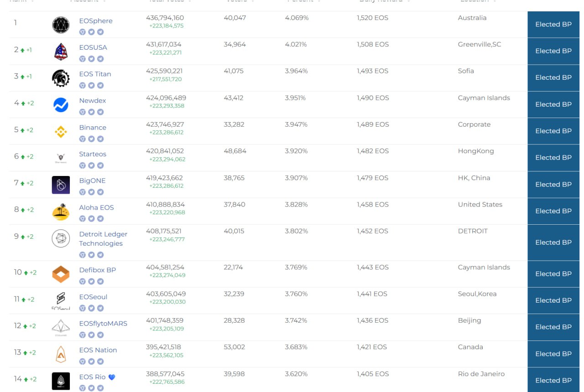Click Elected BP button for Newdex
The width and height of the screenshot is (584, 392).
(x=553, y=104)
